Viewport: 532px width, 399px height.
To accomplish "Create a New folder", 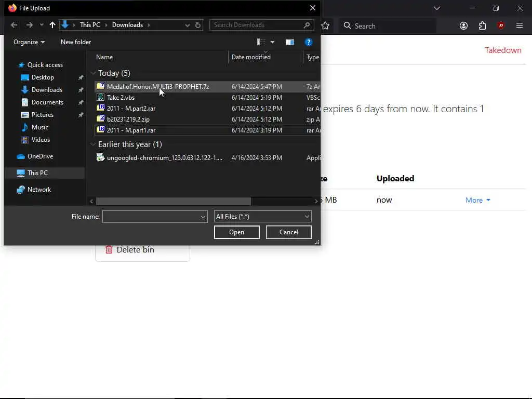I will point(76,42).
